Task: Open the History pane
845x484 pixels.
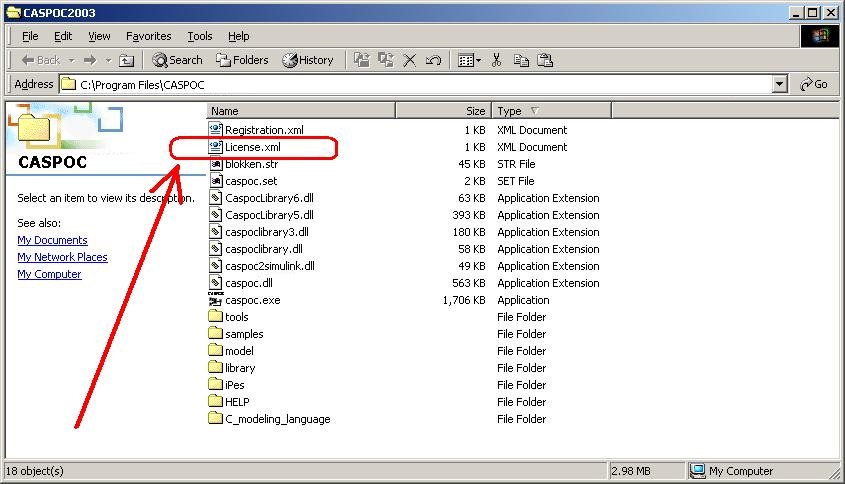Action: [308, 60]
